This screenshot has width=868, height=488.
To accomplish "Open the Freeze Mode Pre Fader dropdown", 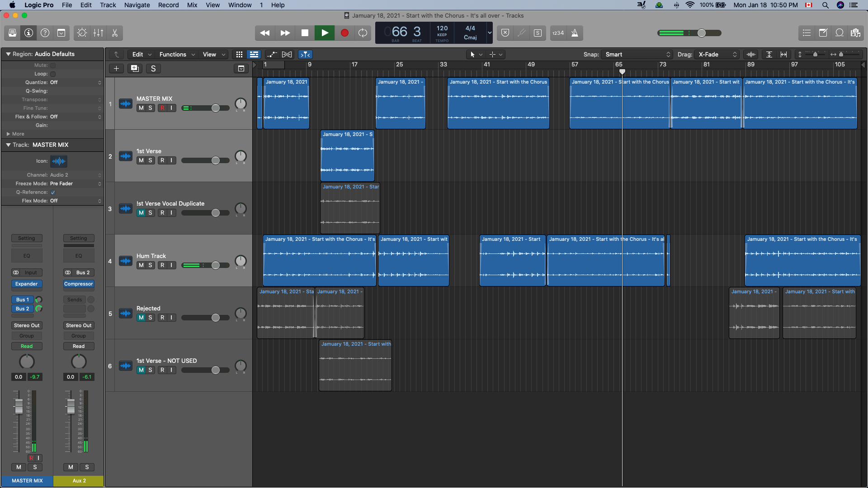I will click(75, 184).
